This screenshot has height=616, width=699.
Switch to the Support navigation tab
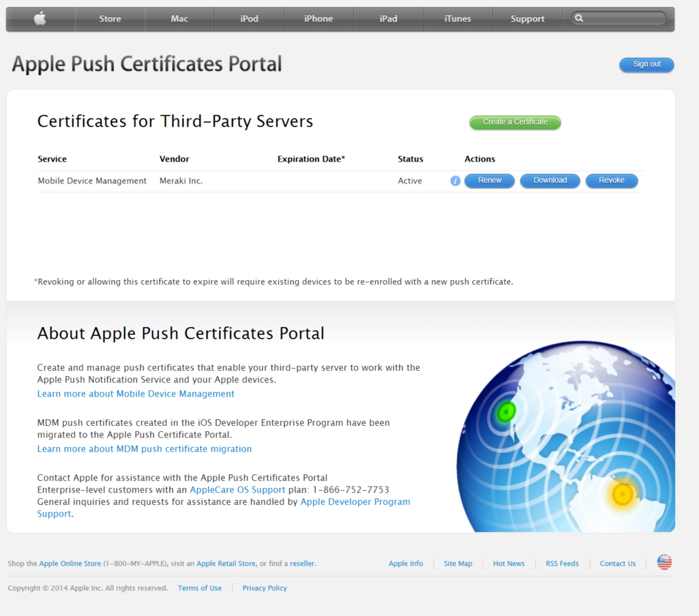coord(526,18)
